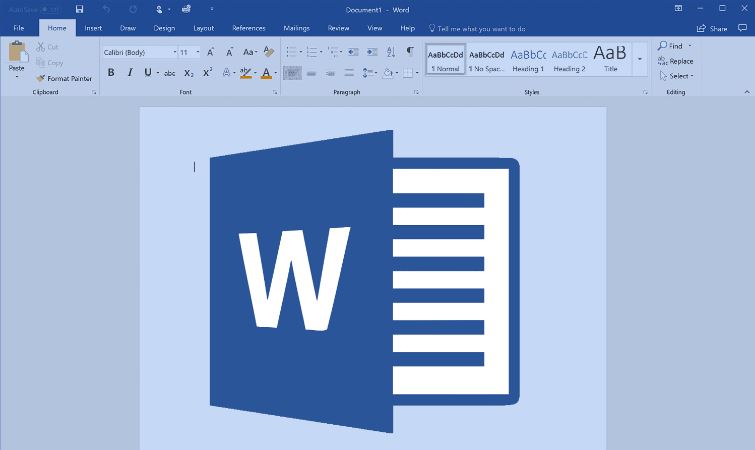The width and height of the screenshot is (755, 450).
Task: Open the Insert tab
Action: 93,28
